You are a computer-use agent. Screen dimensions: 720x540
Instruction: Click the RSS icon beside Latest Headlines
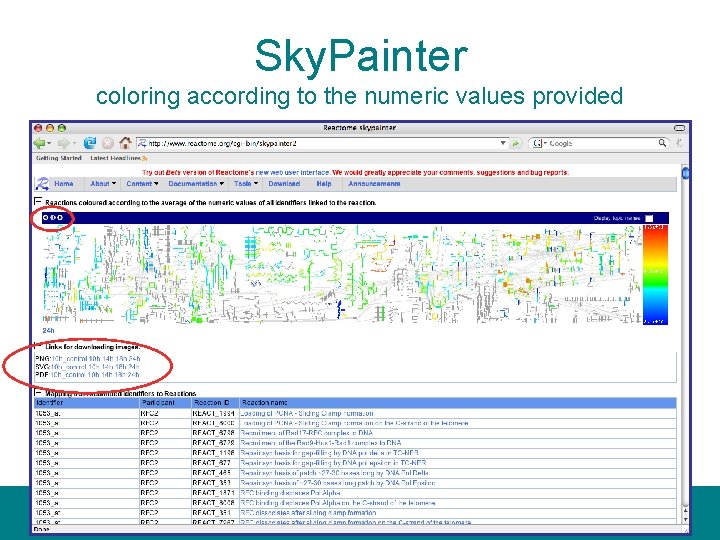[x=144, y=158]
